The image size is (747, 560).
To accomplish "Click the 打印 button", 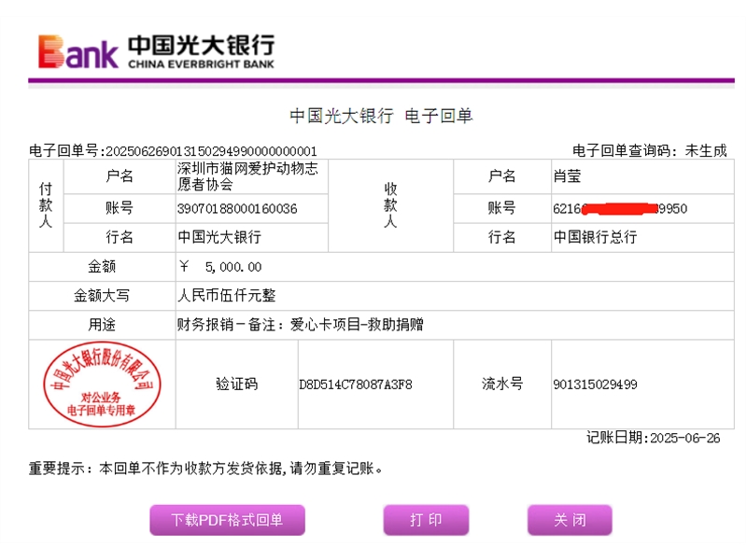I will pyautogui.click(x=426, y=520).
